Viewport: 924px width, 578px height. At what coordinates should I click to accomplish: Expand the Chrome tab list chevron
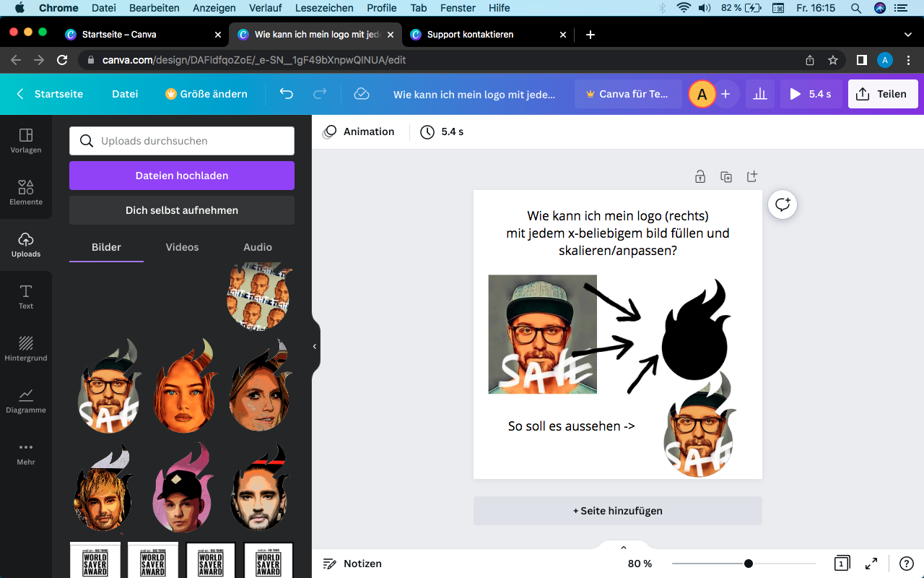click(x=908, y=35)
